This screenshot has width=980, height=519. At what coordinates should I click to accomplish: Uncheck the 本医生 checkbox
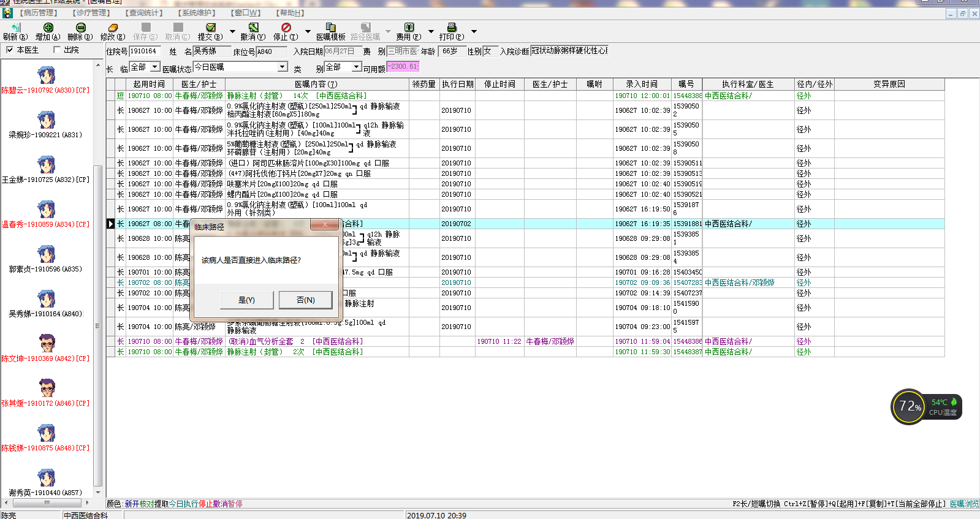[x=10, y=50]
